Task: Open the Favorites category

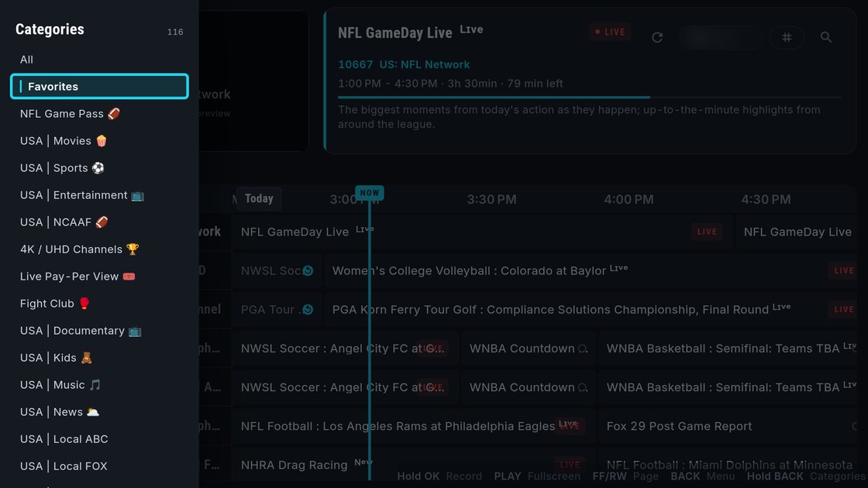Action: 100,86
